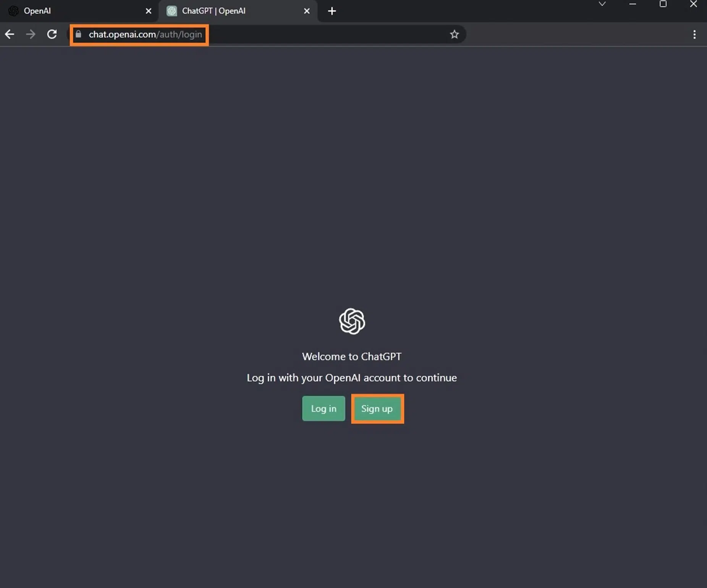Viewport: 707px width, 588px height.
Task: Close the ChatGPT | OpenAI tab
Action: point(307,11)
